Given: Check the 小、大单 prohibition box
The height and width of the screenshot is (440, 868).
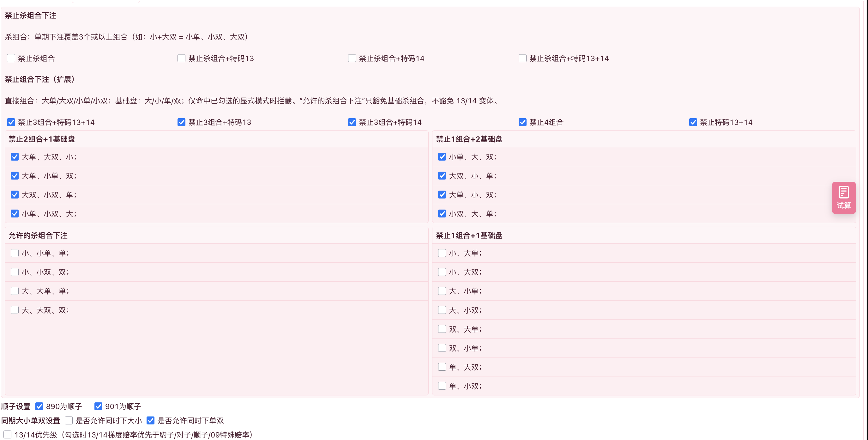Looking at the screenshot, I should pos(442,253).
